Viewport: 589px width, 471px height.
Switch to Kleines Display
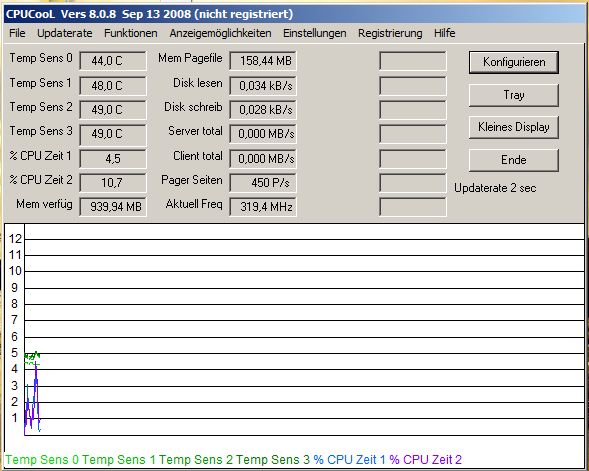click(x=514, y=127)
